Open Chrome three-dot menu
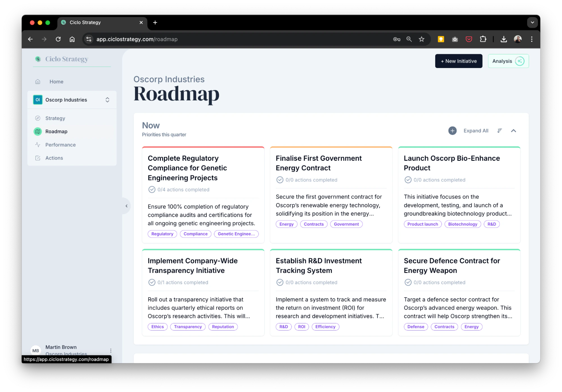The width and height of the screenshot is (562, 392). [532, 39]
